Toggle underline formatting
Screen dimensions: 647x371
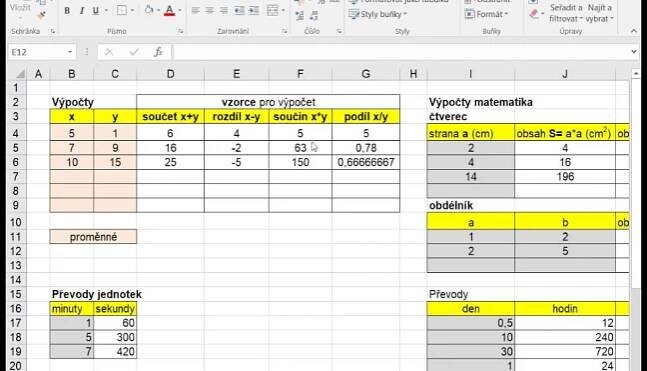pyautogui.click(x=95, y=11)
